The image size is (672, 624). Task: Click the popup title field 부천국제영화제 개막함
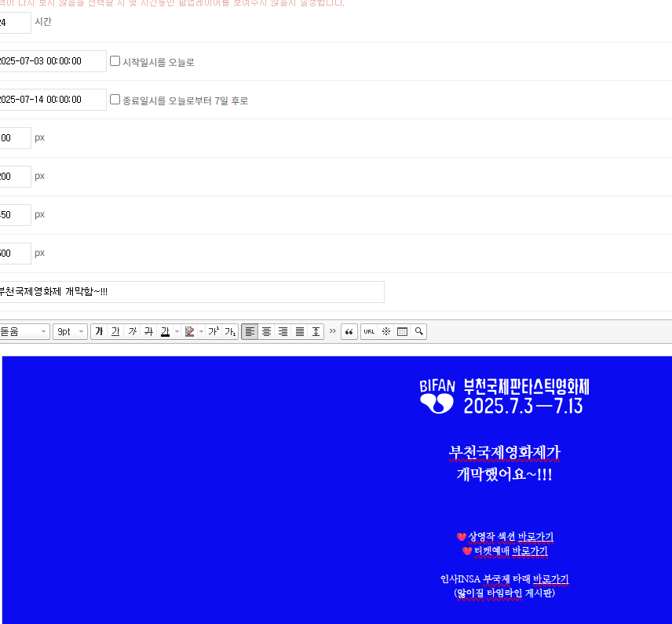(x=192, y=292)
